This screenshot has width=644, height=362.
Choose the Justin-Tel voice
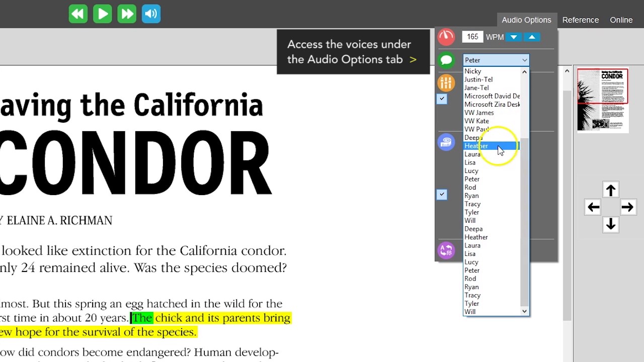[x=491, y=79]
